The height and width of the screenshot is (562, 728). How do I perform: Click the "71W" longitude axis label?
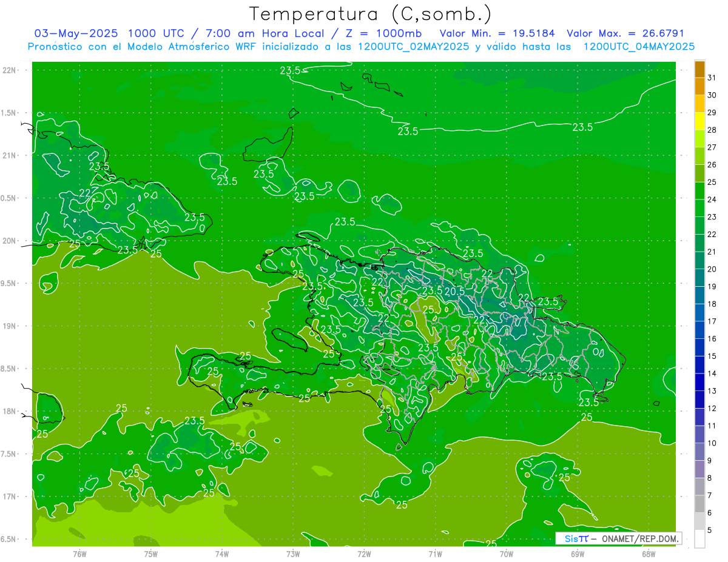pos(435,554)
